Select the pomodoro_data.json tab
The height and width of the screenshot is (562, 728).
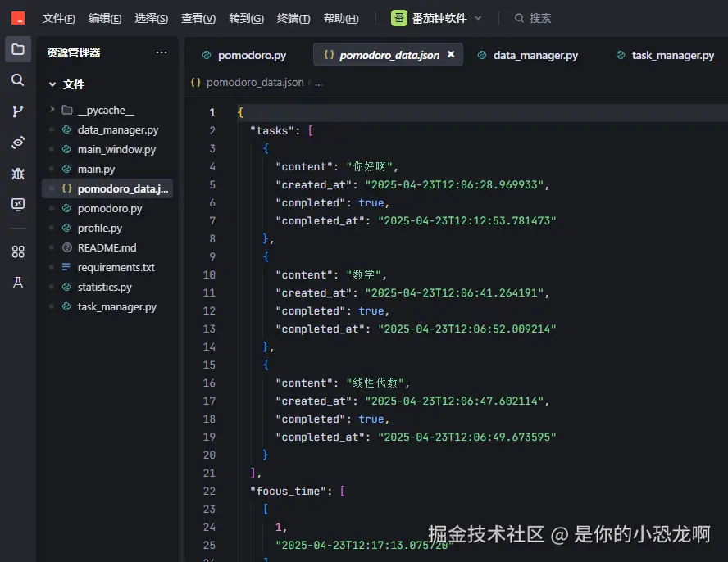(388, 55)
